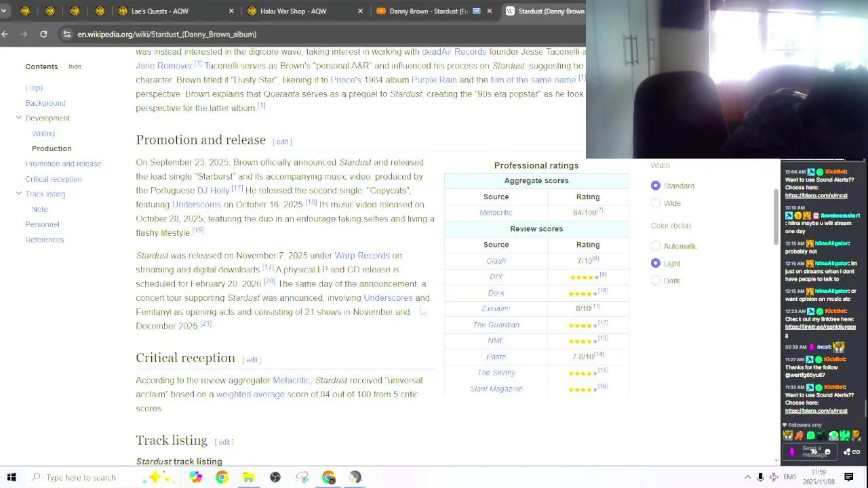Open Slant Magazine source in ratings table

pyautogui.click(x=496, y=389)
